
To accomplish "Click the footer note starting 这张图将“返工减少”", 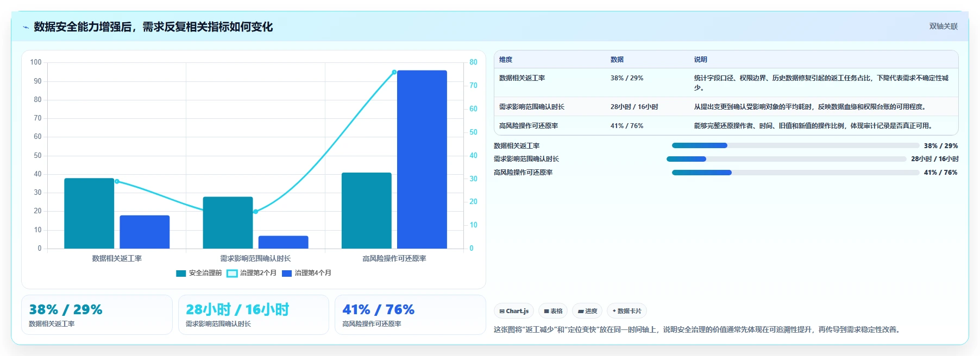I will (698, 329).
